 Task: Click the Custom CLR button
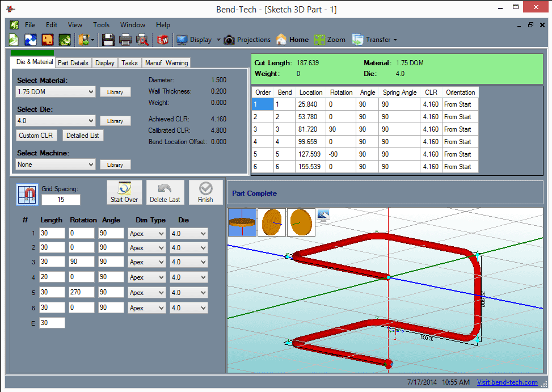[x=36, y=135]
